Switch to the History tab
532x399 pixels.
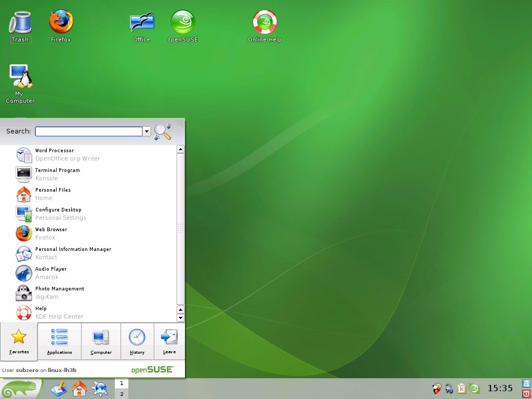[137, 341]
